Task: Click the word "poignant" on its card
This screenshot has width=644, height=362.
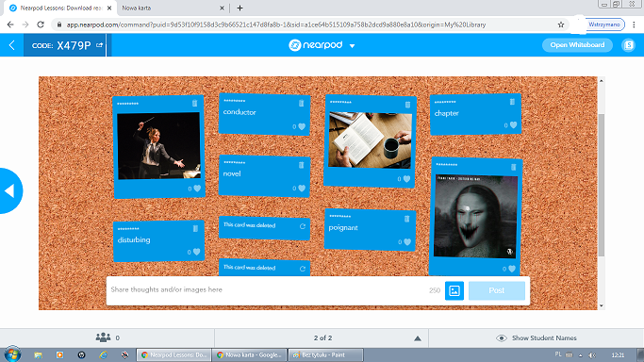Action: point(343,228)
